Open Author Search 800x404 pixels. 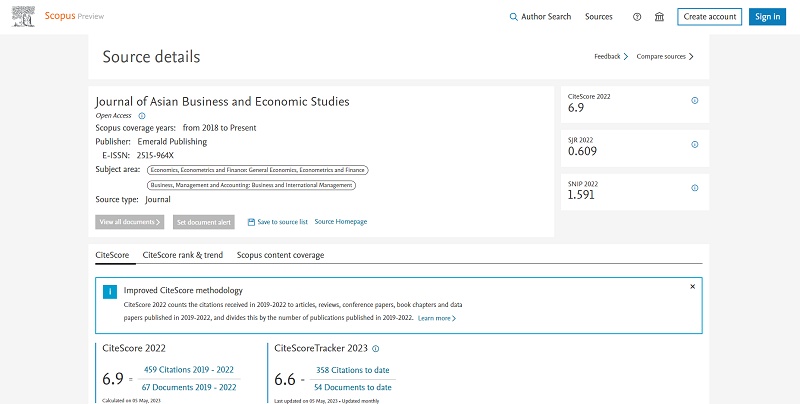[546, 17]
